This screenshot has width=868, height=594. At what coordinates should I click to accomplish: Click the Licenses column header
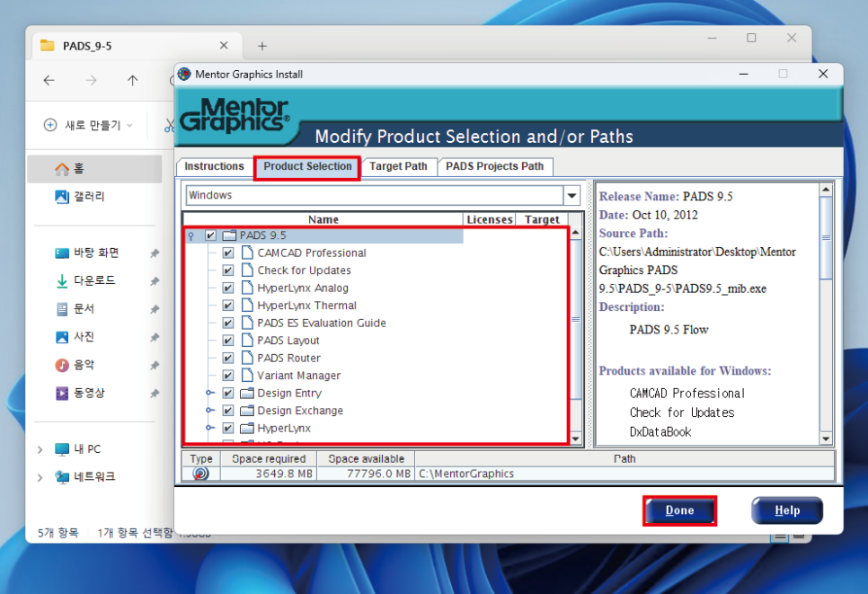click(490, 220)
